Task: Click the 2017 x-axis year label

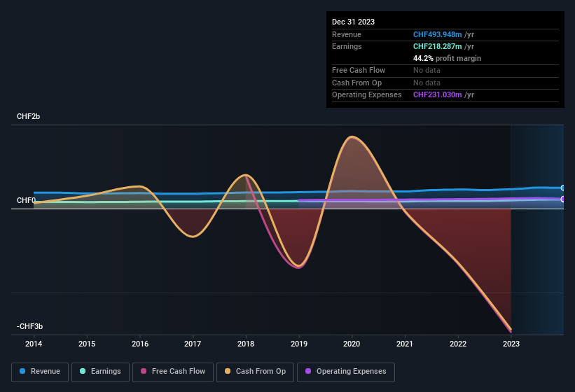Action: 193,344
